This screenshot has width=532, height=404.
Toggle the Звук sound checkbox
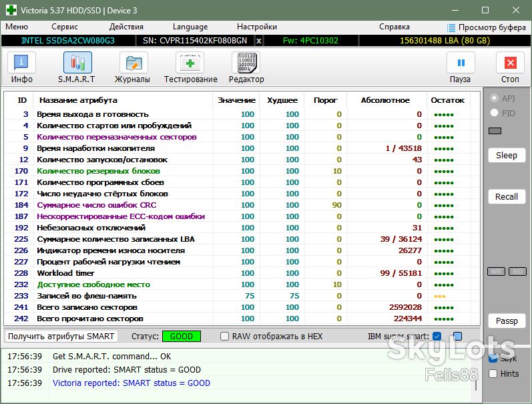point(493,359)
